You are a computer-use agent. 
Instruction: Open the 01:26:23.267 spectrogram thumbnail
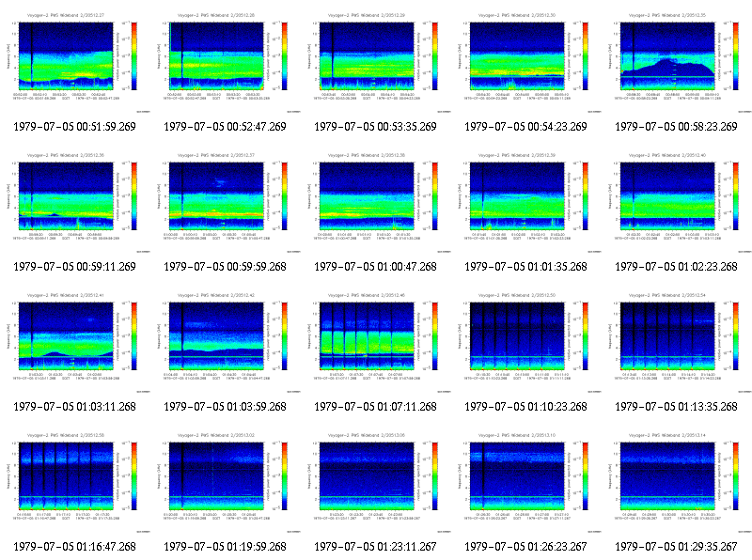526,480
